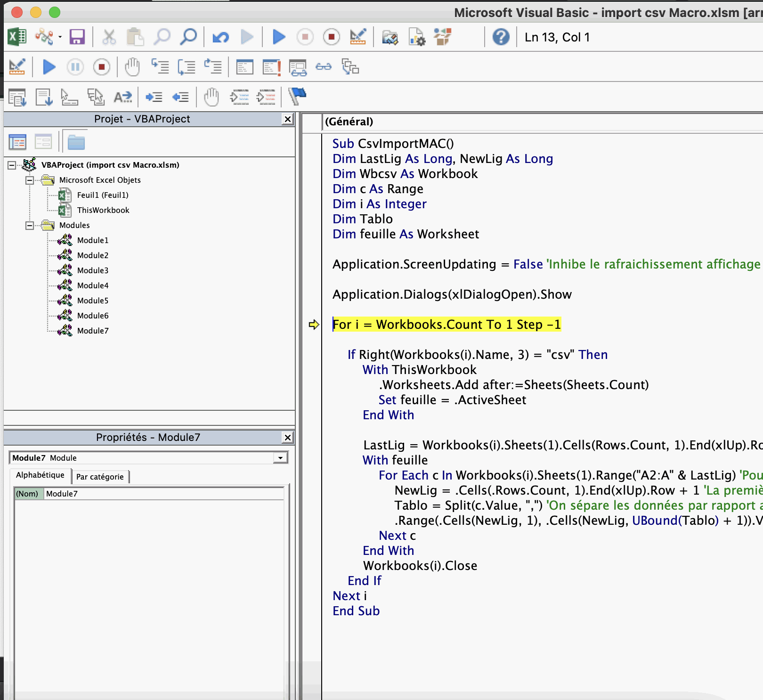
Task: Switch to the Par catégorie tab
Action: click(x=100, y=477)
